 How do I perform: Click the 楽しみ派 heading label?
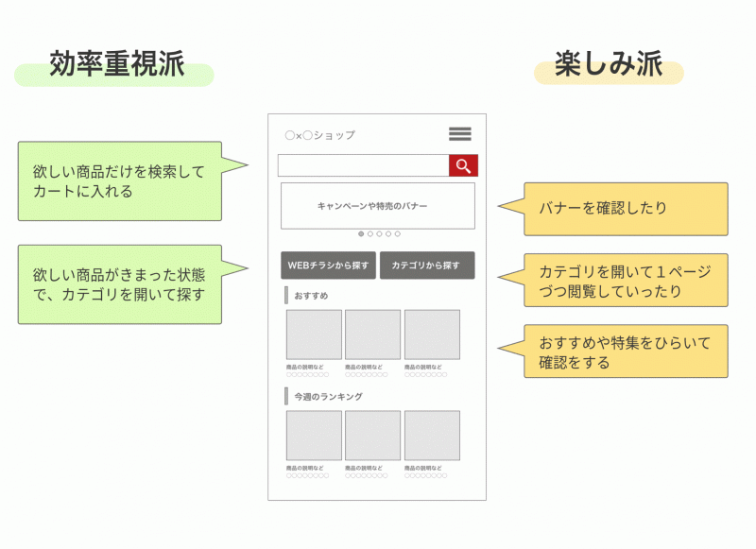click(x=609, y=66)
